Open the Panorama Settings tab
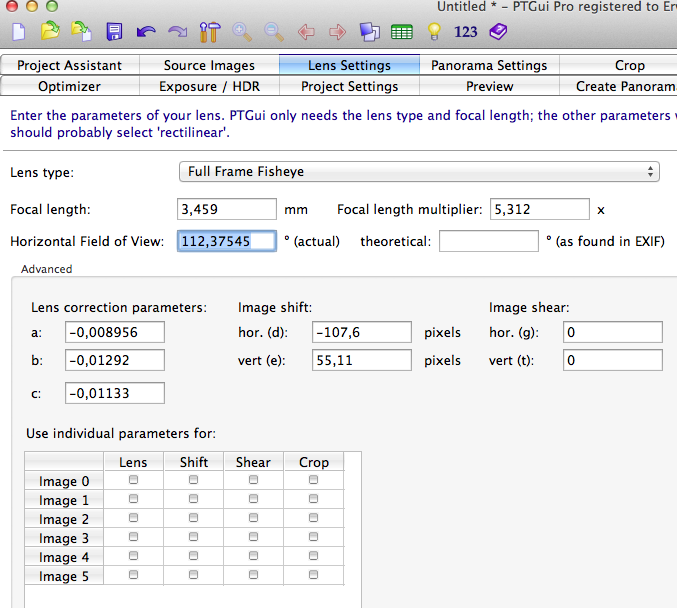 (489, 65)
